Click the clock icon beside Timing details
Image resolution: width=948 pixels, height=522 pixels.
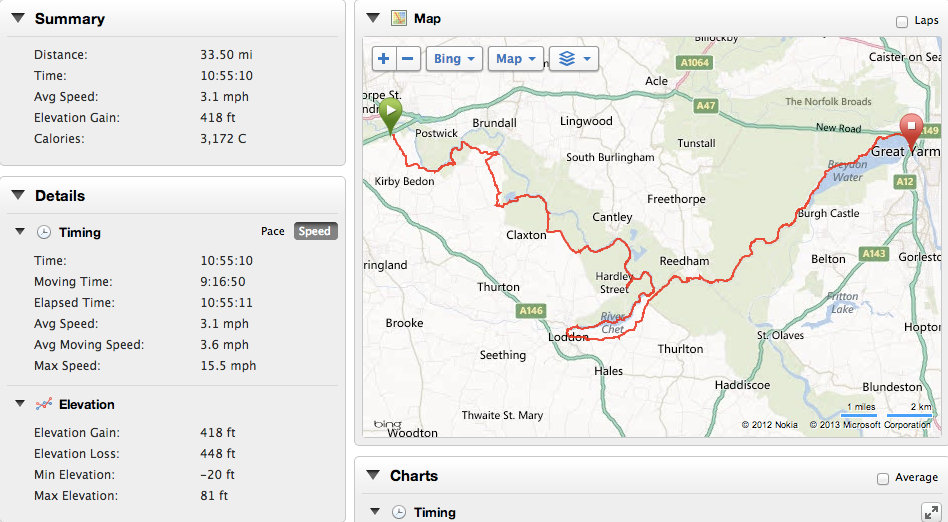(44, 232)
